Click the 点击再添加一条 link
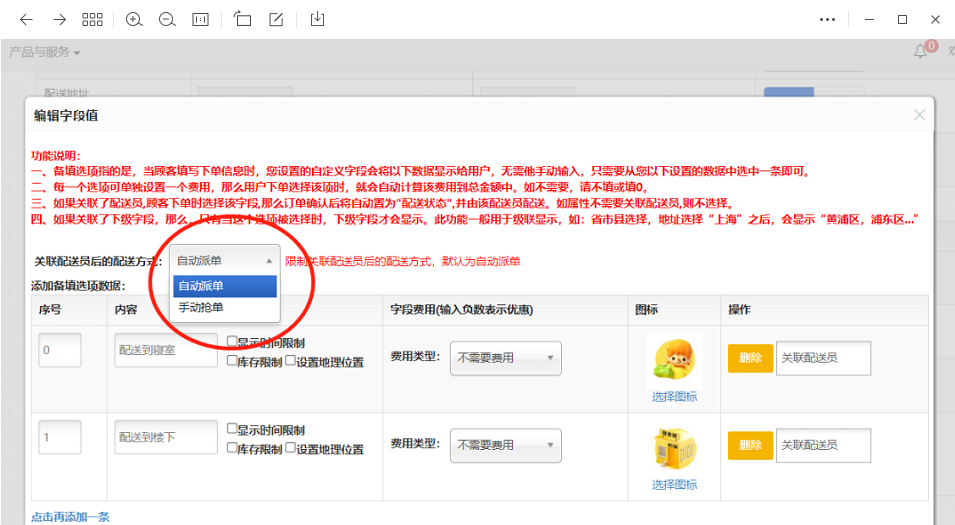Screen dimensions: 955x525 (70, 517)
